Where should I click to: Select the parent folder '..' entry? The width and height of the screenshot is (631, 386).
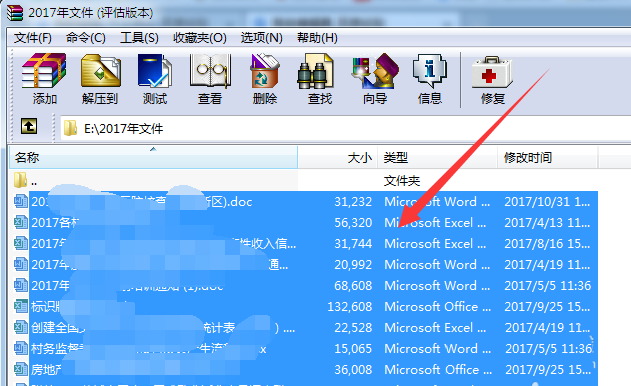click(26, 181)
